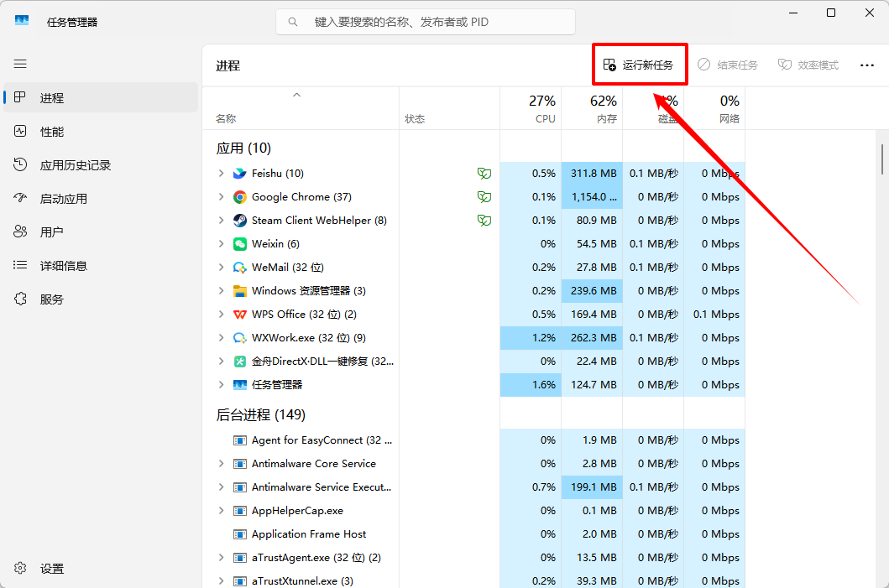Click the Google Chrome app icon
The image size is (889, 588).
(240, 197)
